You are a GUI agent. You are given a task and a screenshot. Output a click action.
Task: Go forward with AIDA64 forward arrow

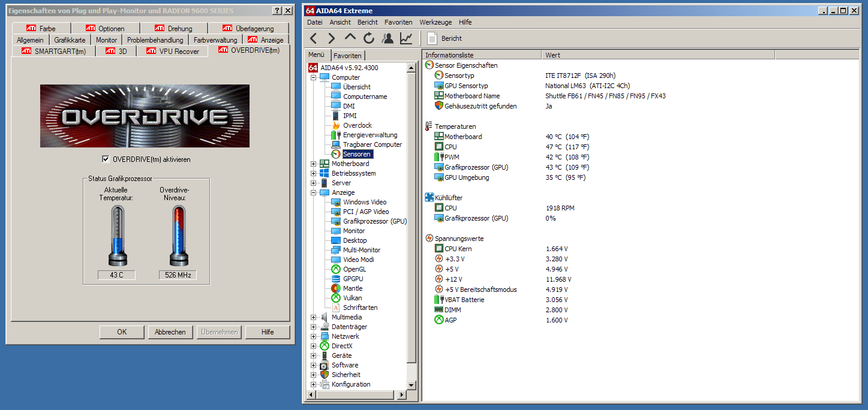(331, 38)
